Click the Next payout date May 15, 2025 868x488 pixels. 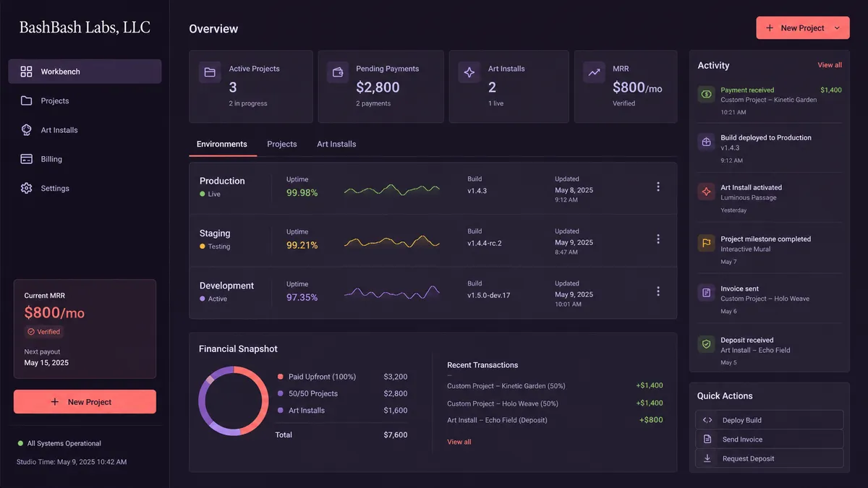point(46,363)
